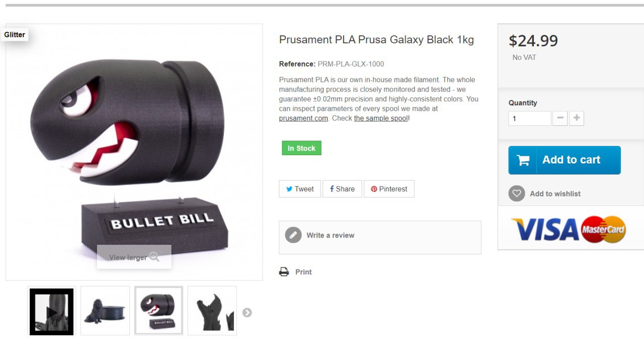Play the video thumbnail
The image size is (644, 351).
pos(51,312)
